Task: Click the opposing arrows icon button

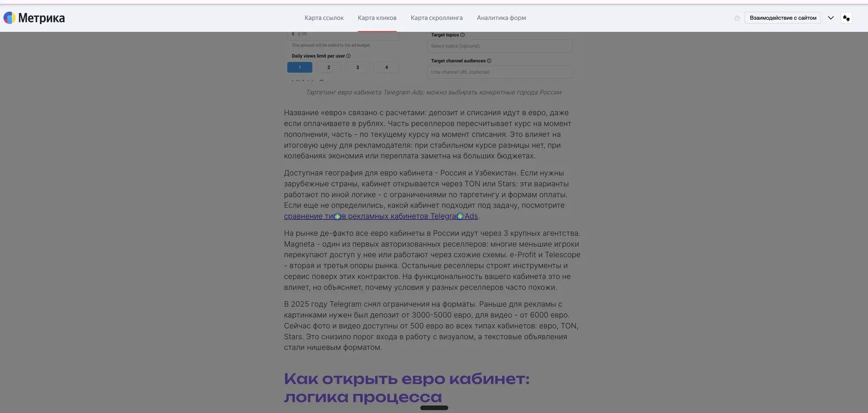Action: (846, 18)
